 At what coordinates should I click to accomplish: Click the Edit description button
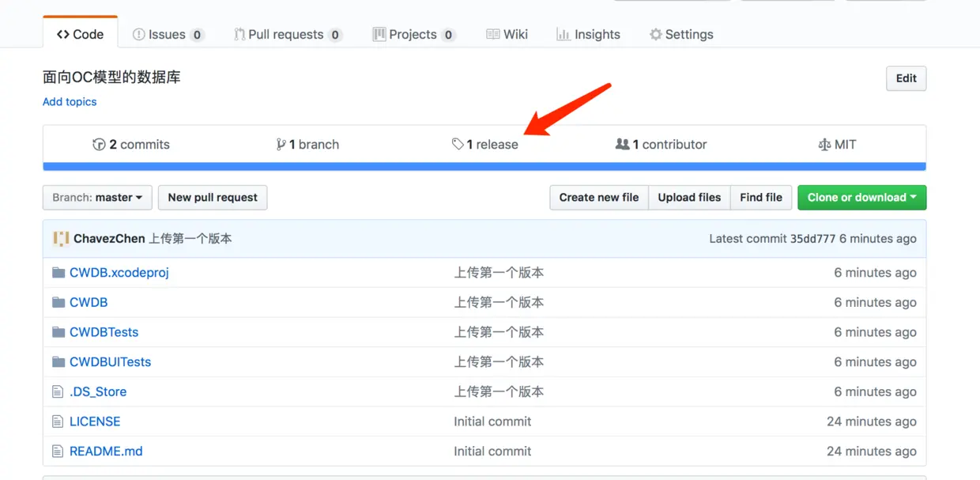(906, 78)
